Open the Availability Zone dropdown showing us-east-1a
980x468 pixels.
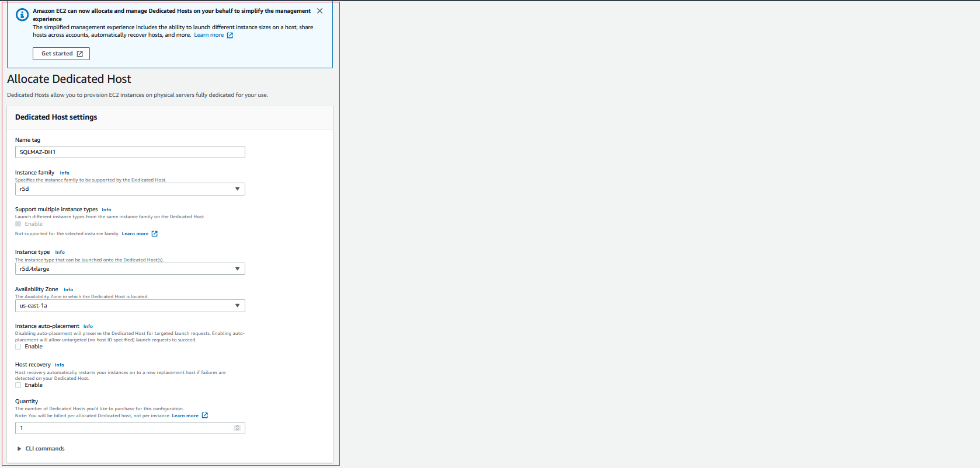[130, 306]
